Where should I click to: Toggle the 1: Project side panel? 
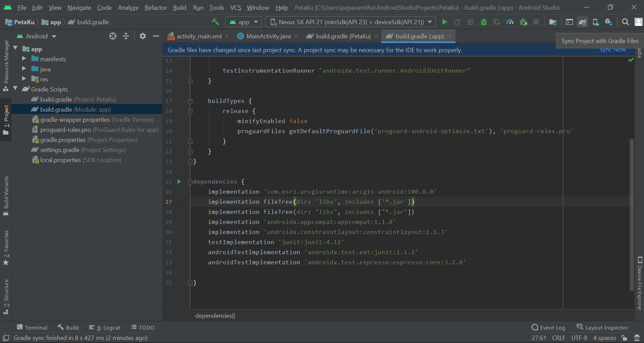[x=6, y=119]
